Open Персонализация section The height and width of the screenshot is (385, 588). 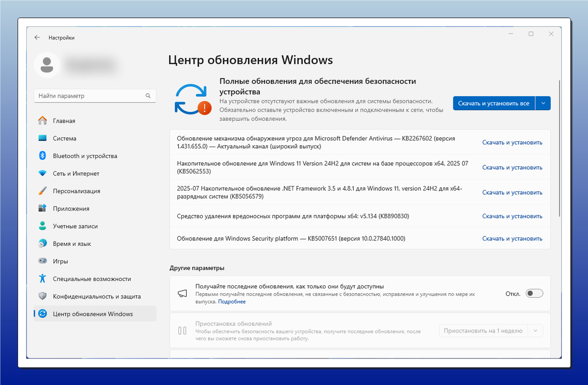click(x=95, y=191)
